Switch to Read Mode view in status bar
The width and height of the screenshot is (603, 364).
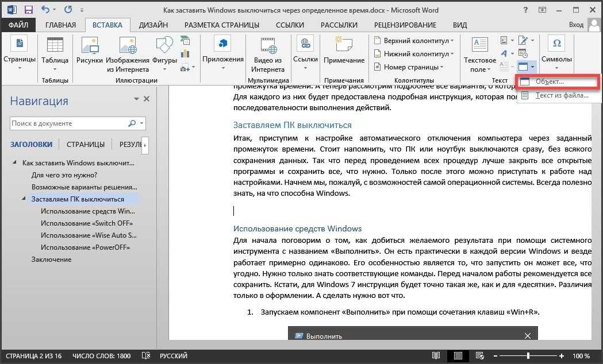[436, 356]
